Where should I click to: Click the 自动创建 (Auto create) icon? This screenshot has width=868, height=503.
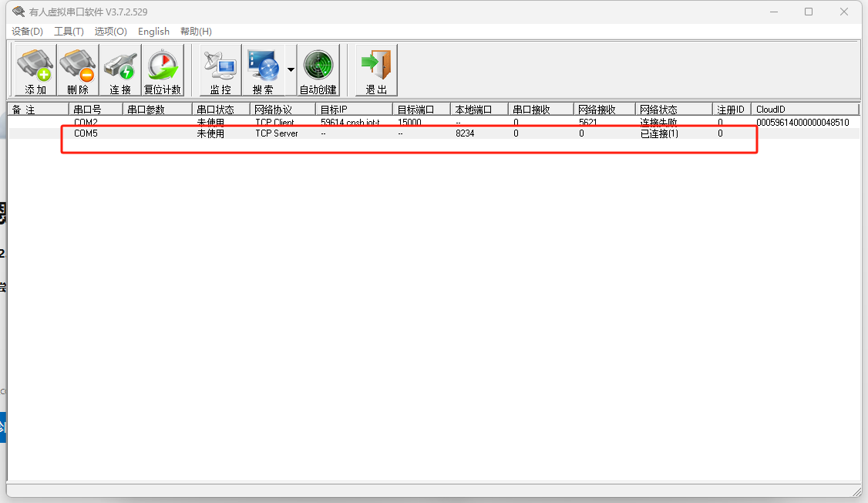coord(318,70)
